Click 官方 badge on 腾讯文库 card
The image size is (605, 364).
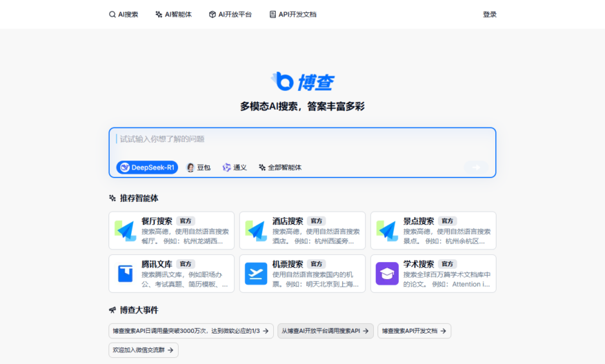coord(186,264)
